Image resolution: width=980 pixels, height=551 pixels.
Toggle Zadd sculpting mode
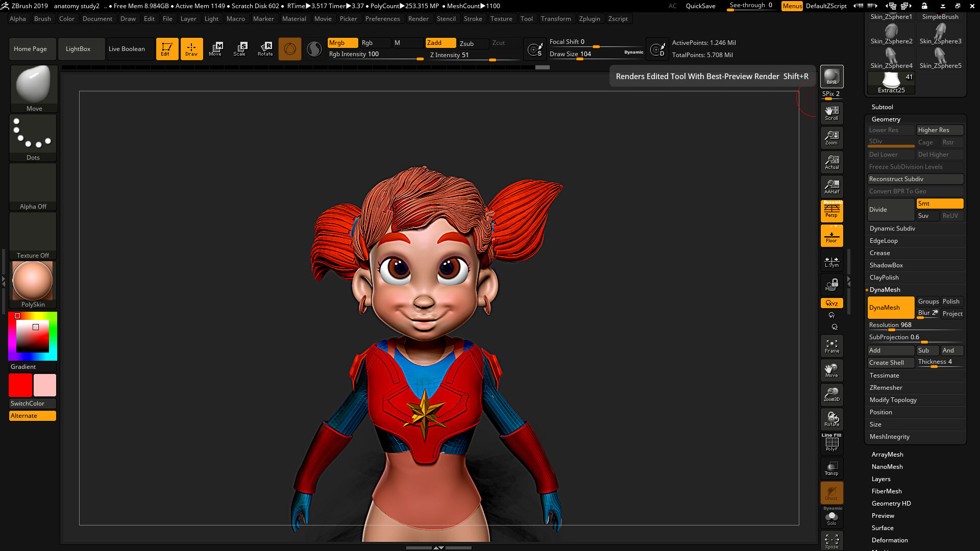[x=440, y=43]
